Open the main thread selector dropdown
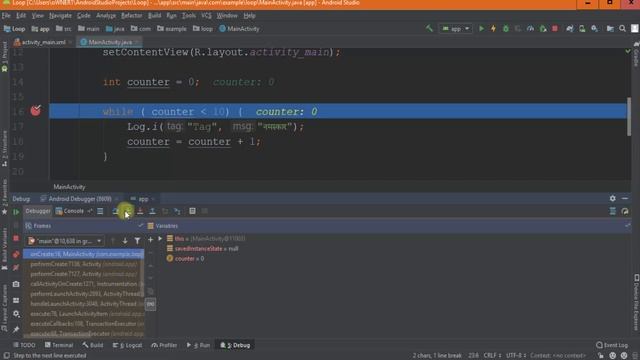This screenshot has width=640, height=360. point(65,241)
